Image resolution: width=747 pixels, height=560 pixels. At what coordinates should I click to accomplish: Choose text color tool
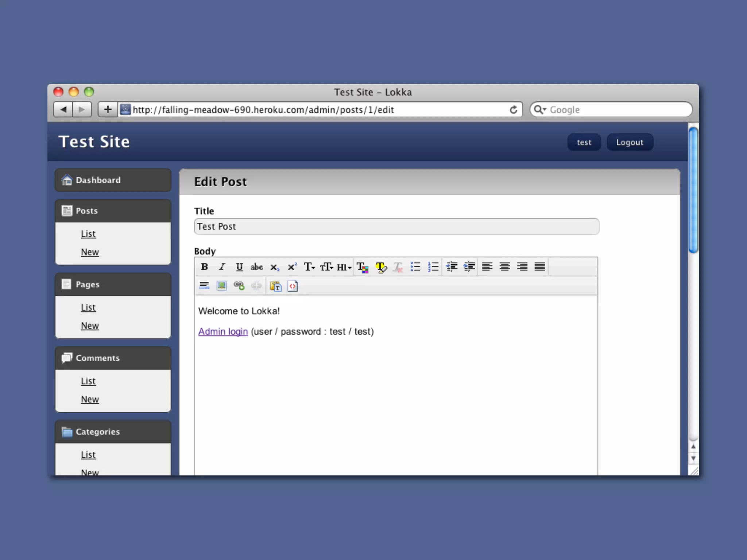point(363,267)
